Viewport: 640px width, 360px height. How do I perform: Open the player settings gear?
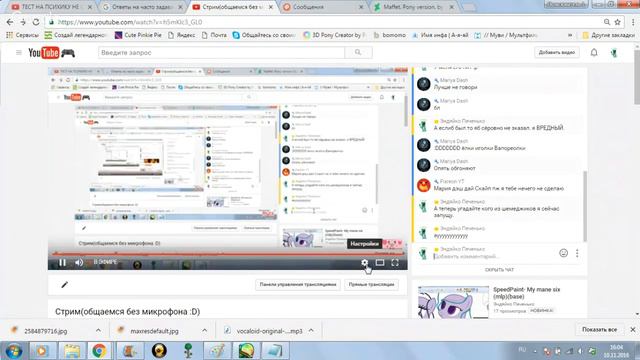[x=364, y=263]
